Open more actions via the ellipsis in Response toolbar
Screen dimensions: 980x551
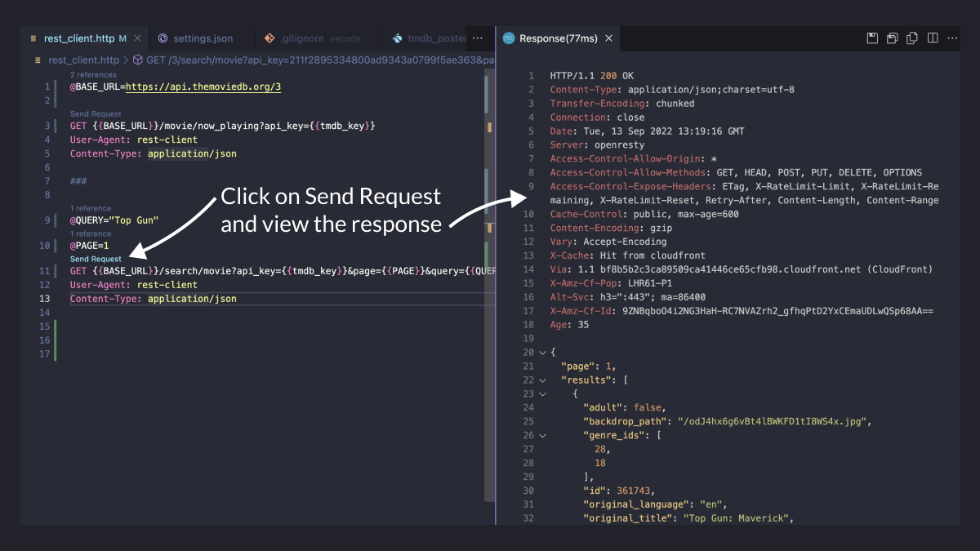952,38
